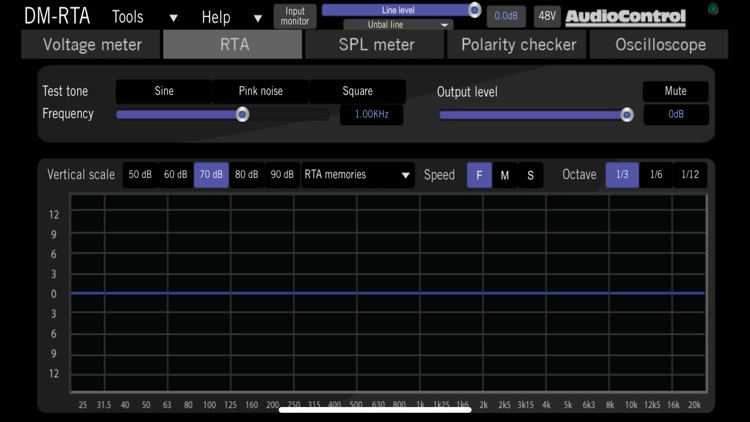750x422 pixels.
Task: Switch to the Voltage meter tab
Action: pyautogui.click(x=91, y=44)
